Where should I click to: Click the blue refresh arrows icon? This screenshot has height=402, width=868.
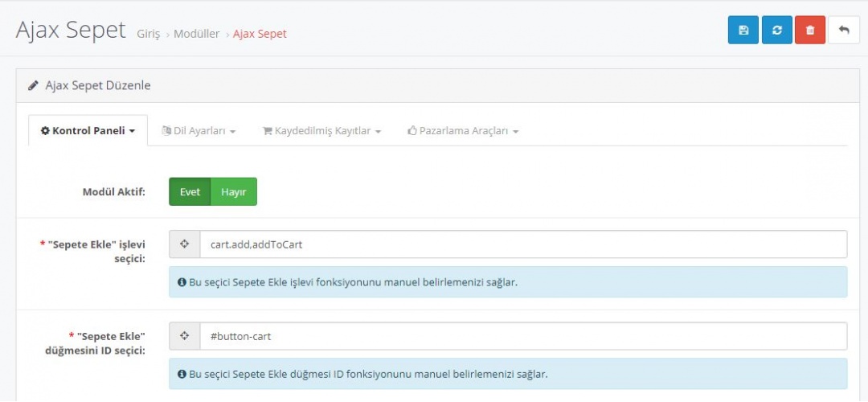(x=777, y=30)
